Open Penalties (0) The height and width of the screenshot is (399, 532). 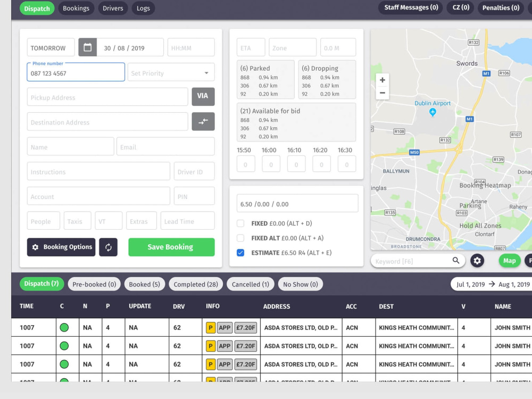click(x=501, y=7)
